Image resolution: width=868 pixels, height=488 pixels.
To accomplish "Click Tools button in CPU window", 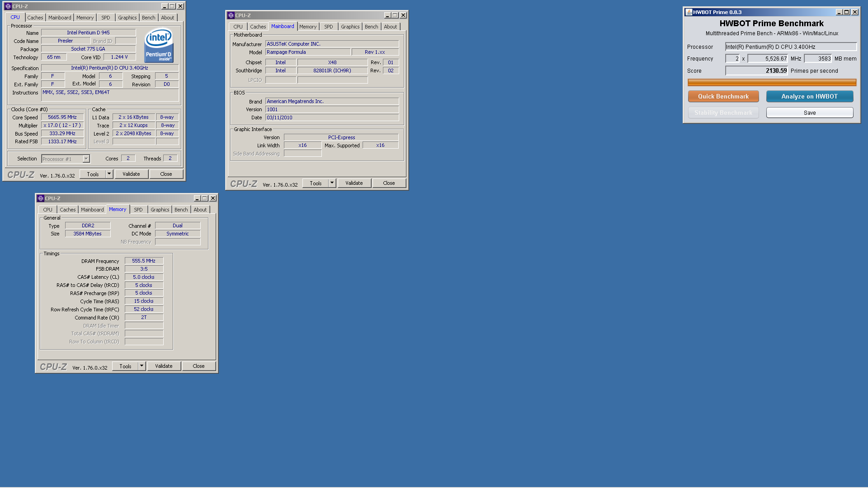I will tap(93, 174).
